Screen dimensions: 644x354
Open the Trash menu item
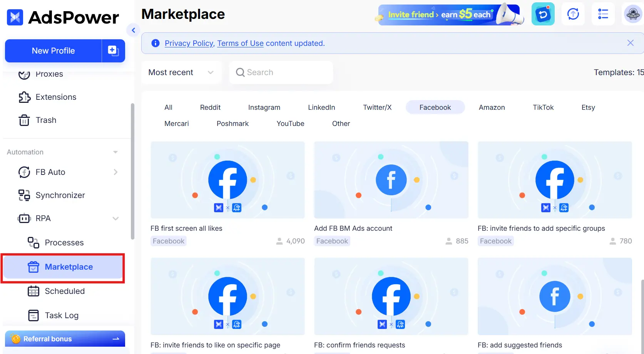46,120
